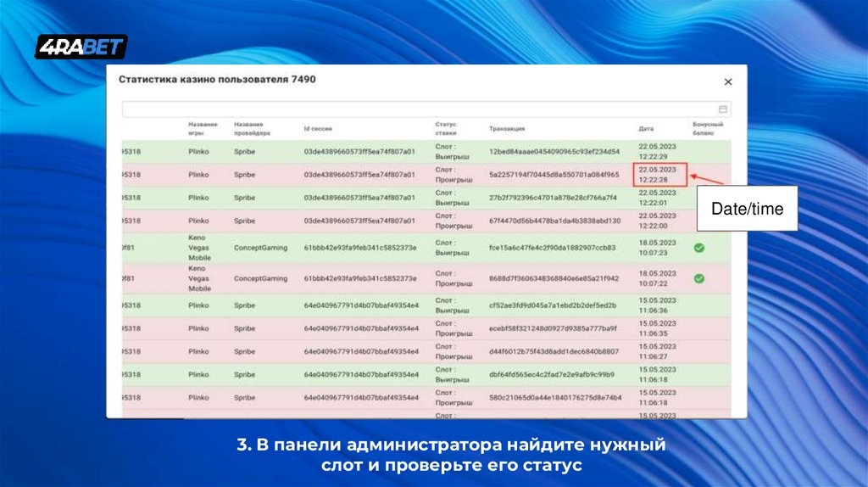
Task: Click 'ConceptGaming' in 10:07:22 row
Action: 261,278
